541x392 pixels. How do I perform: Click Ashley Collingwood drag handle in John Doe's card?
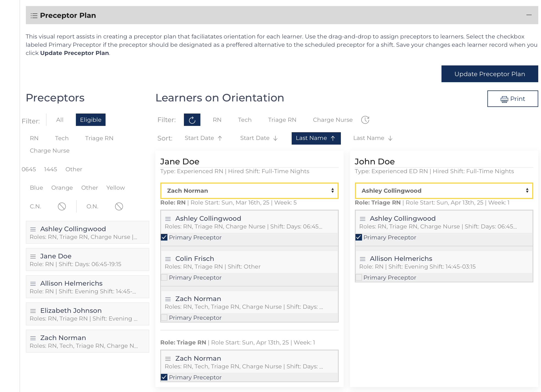(363, 219)
